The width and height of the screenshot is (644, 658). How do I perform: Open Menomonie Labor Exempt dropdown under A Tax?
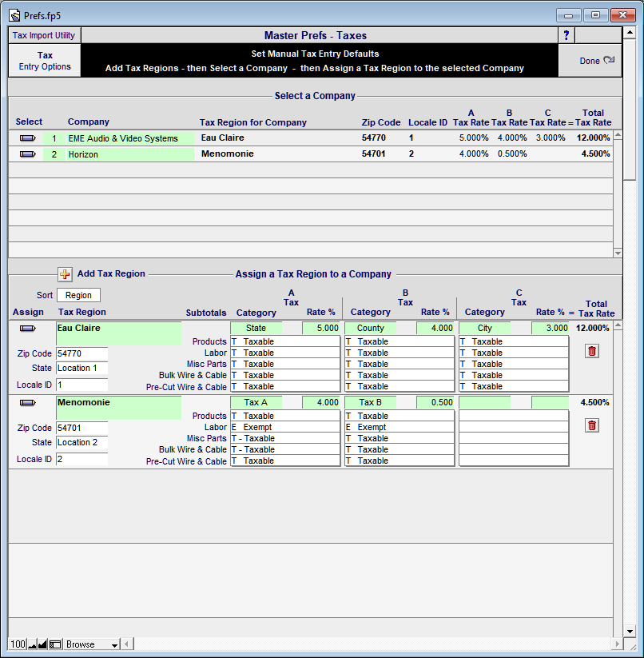(x=285, y=427)
